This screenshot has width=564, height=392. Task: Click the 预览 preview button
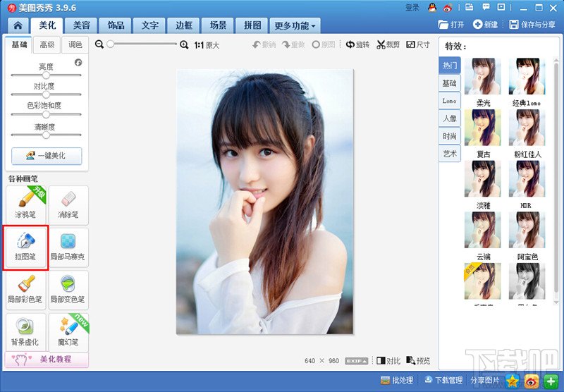tap(418, 360)
